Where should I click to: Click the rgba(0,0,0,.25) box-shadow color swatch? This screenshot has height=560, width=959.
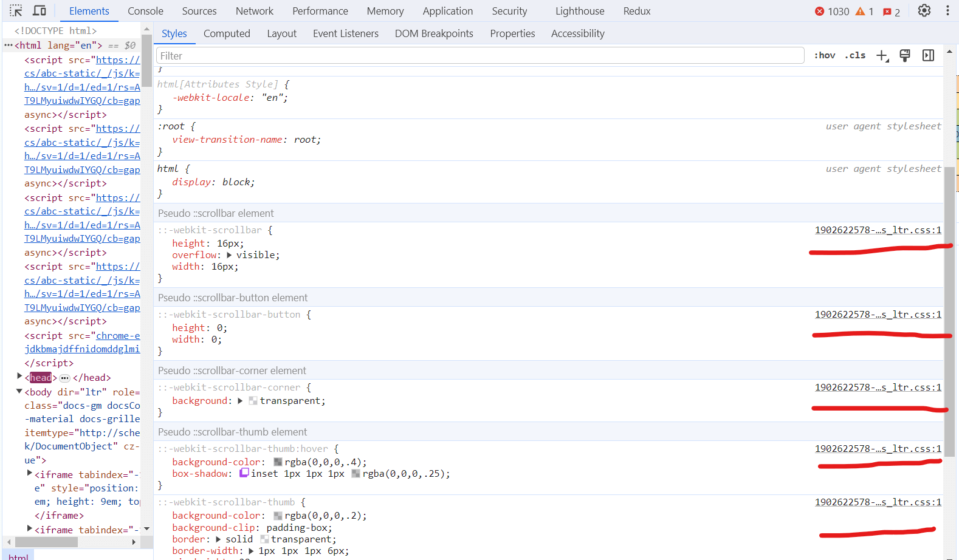[356, 474]
